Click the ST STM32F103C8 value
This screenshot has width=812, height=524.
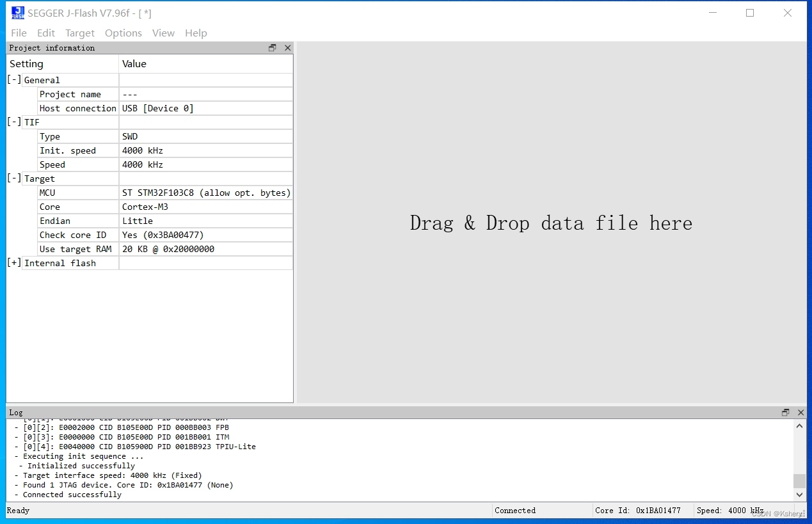coord(206,193)
